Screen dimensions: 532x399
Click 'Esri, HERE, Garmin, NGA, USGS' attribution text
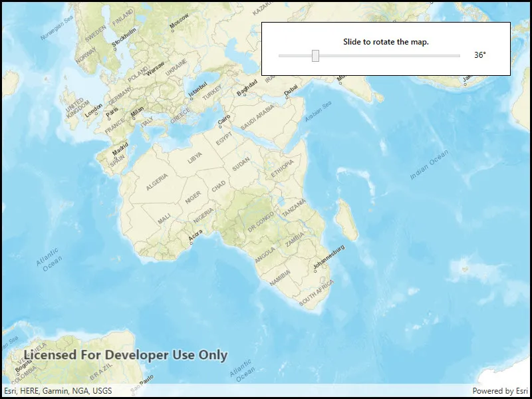[58, 391]
